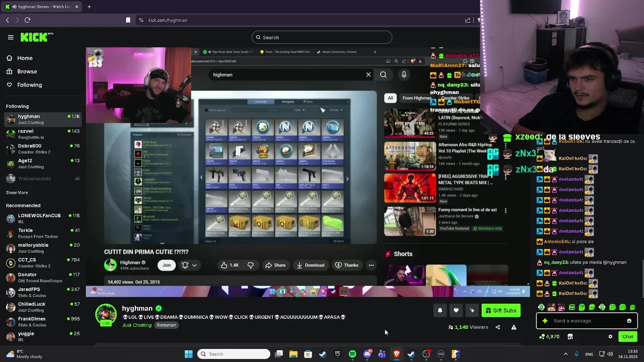Viewport: 644px width, 362px height.
Task: Open a new browser tab
Action: tap(89, 7)
